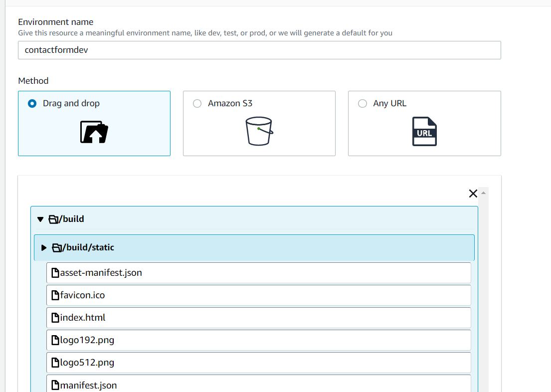Collapse the /build folder triangle

pos(40,219)
